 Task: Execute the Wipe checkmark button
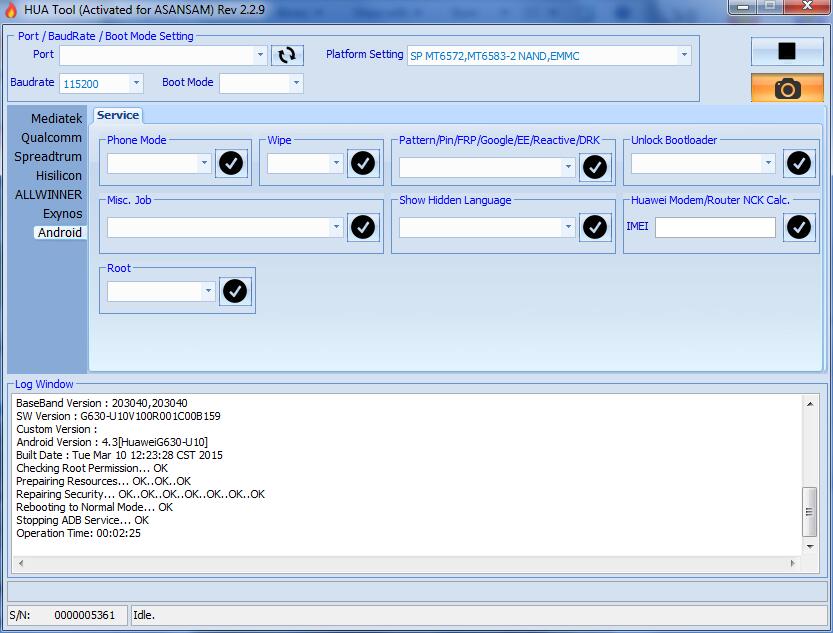coord(363,163)
